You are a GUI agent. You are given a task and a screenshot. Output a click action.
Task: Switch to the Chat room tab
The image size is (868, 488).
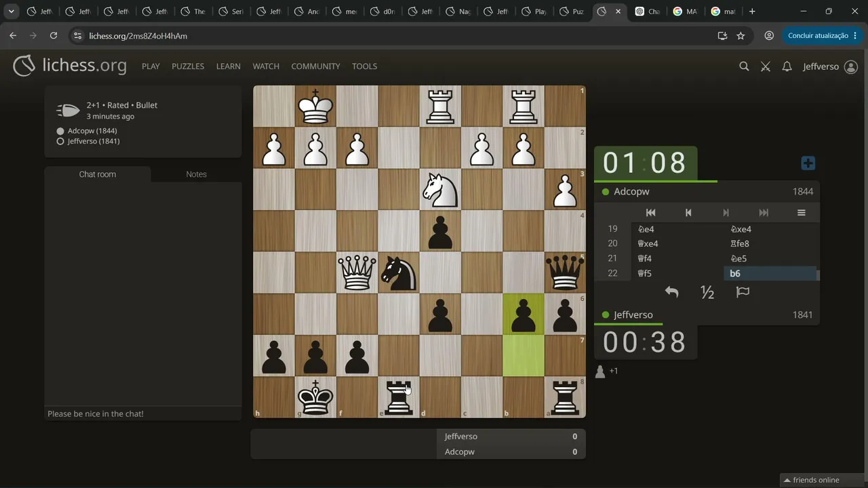98,174
